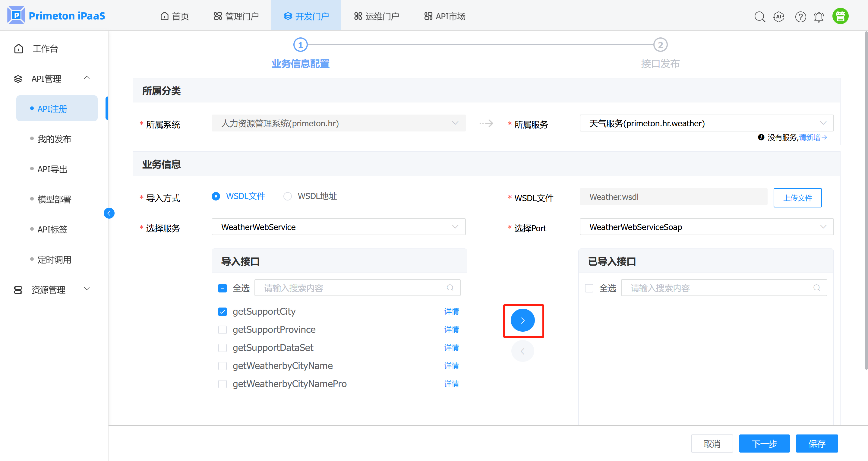The height and width of the screenshot is (461, 868).
Task: Open the 选择Port dropdown
Action: (x=706, y=227)
